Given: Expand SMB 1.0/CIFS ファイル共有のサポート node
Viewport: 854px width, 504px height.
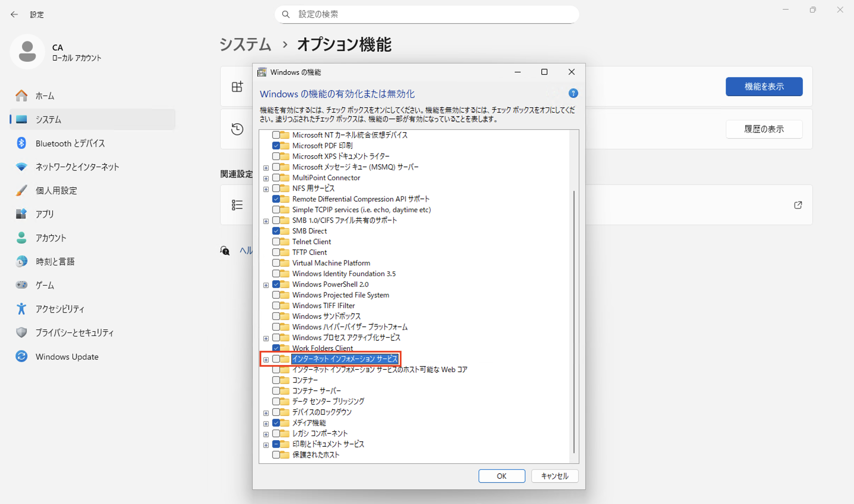Looking at the screenshot, I should pos(266,221).
